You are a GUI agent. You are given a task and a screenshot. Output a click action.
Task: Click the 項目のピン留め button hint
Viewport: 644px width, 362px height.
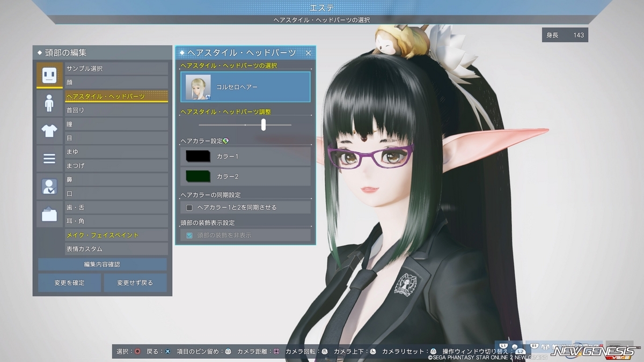click(204, 351)
